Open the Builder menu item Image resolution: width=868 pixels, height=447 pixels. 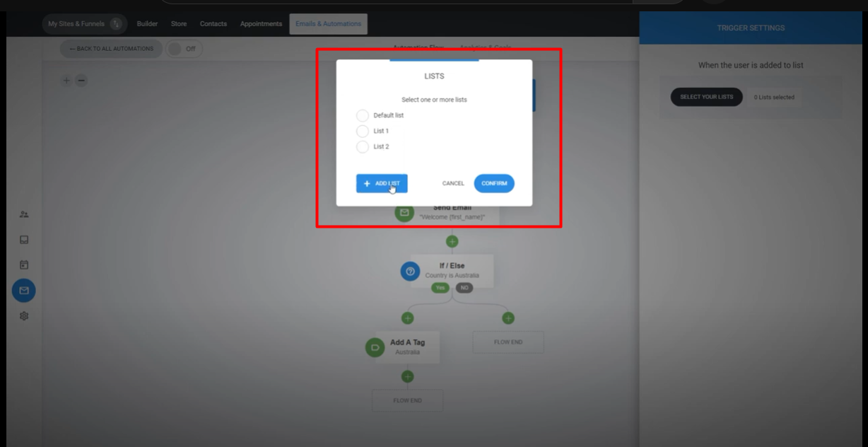[147, 24]
